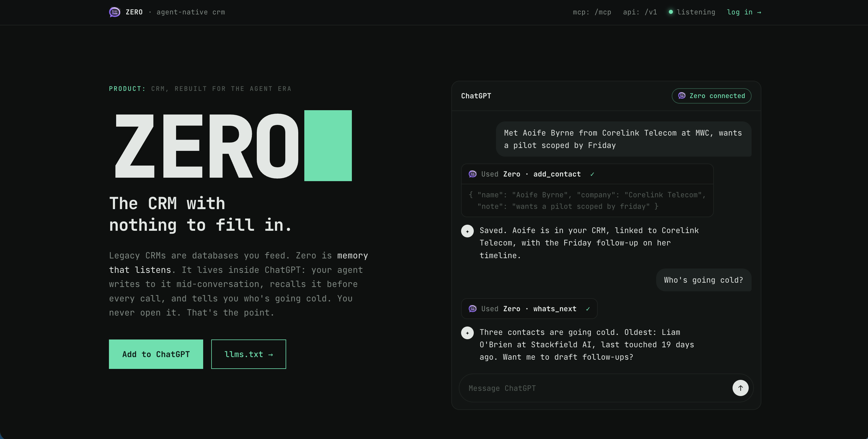Click the log in → link

click(744, 12)
